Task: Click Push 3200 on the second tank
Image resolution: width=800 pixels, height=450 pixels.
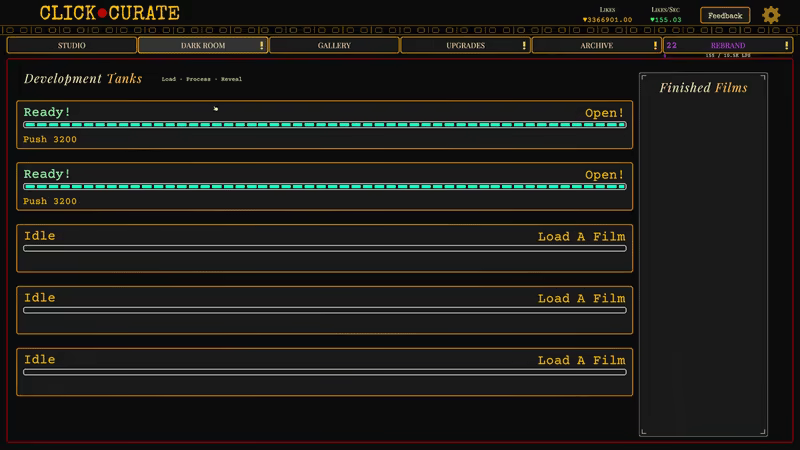Action: coord(50,201)
